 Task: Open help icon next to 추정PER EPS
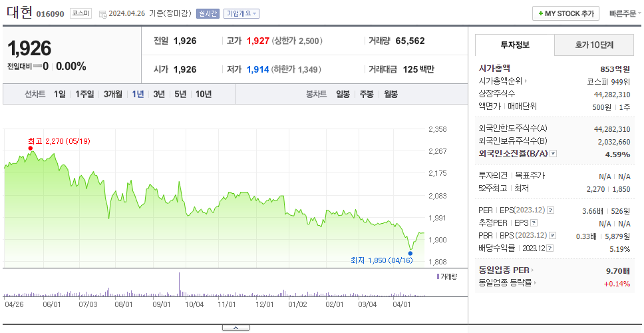[x=534, y=223]
